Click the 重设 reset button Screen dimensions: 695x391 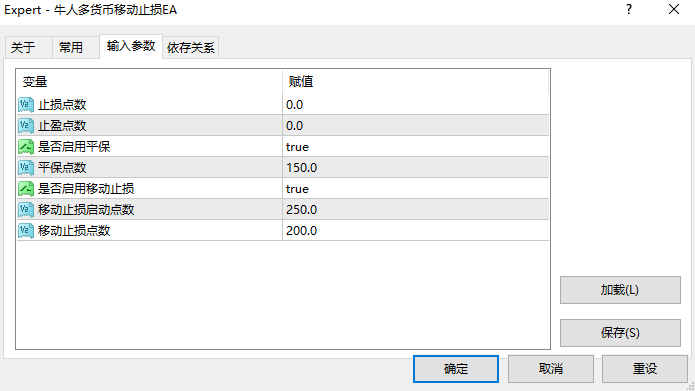(644, 369)
